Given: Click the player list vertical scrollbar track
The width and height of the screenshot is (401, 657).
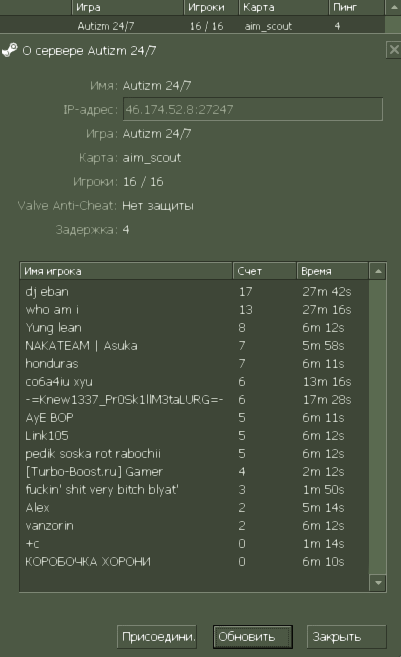Looking at the screenshot, I should coord(378,427).
